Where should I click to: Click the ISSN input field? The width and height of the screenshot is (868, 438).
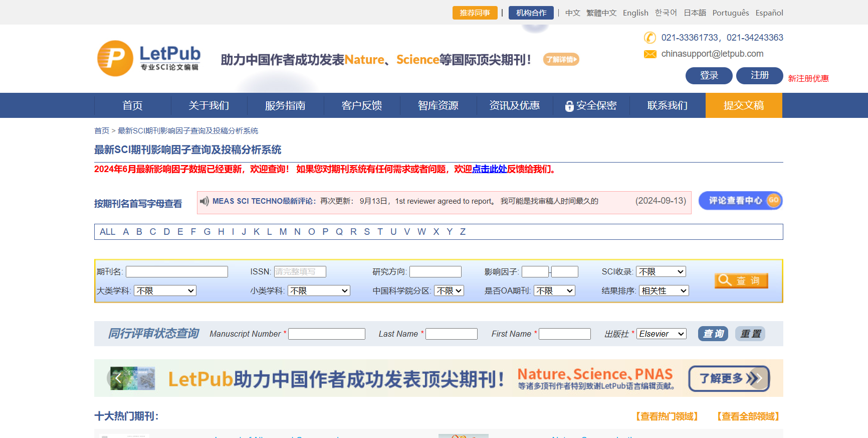[x=300, y=271]
